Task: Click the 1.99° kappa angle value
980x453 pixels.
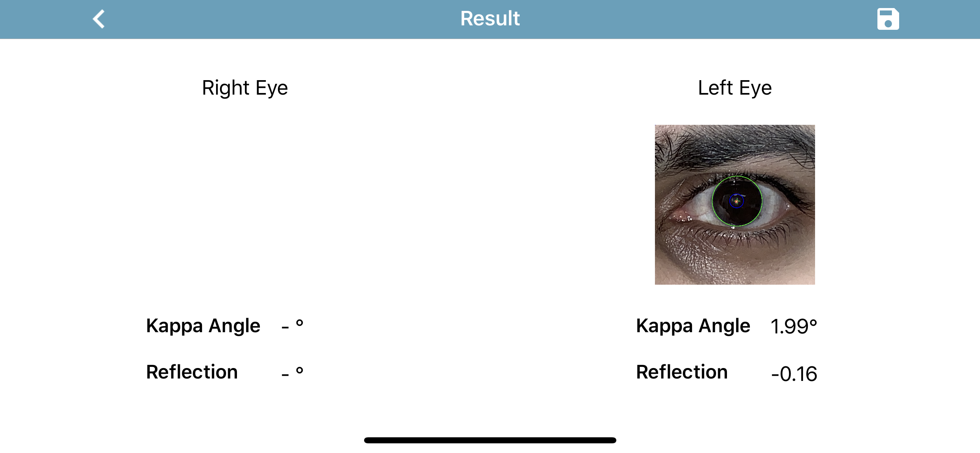Action: pos(793,326)
